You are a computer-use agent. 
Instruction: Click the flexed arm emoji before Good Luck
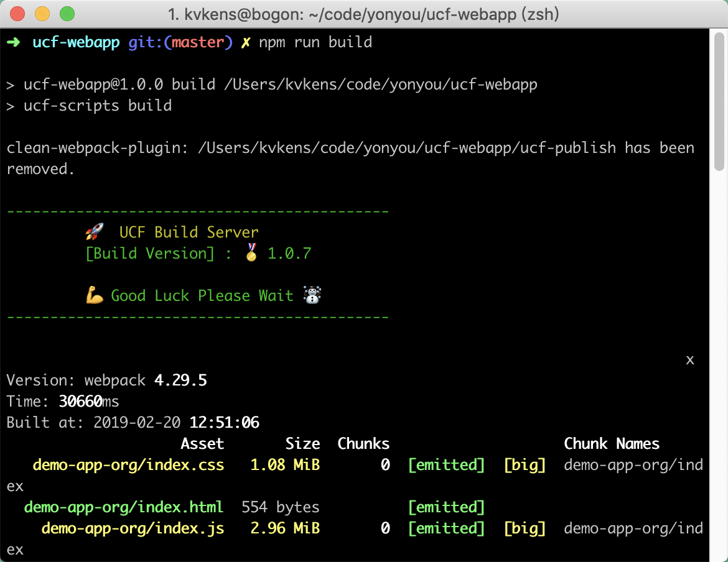pos(95,295)
